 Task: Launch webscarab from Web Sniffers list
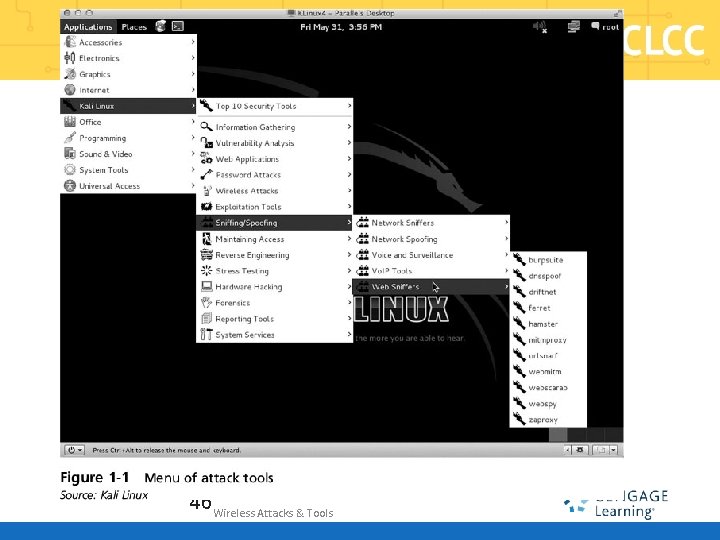pos(548,388)
